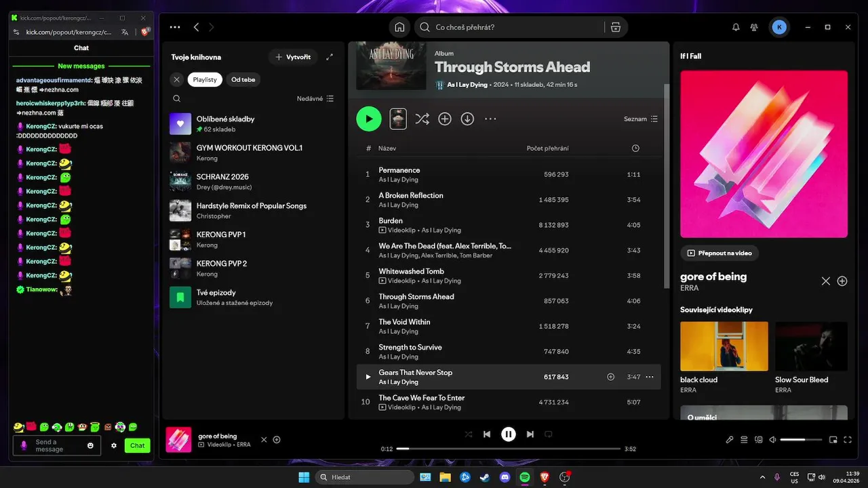Seek within the song progress bar
The image size is (868, 488).
509,449
